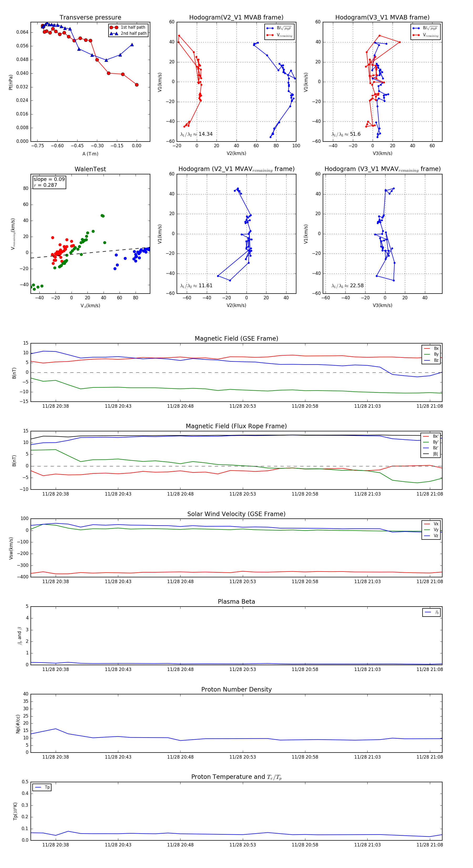Image resolution: width=473 pixels, height=868 pixels.
Task: Click "0.064" tick label on Transverse pressure axis
Action: tap(22, 32)
